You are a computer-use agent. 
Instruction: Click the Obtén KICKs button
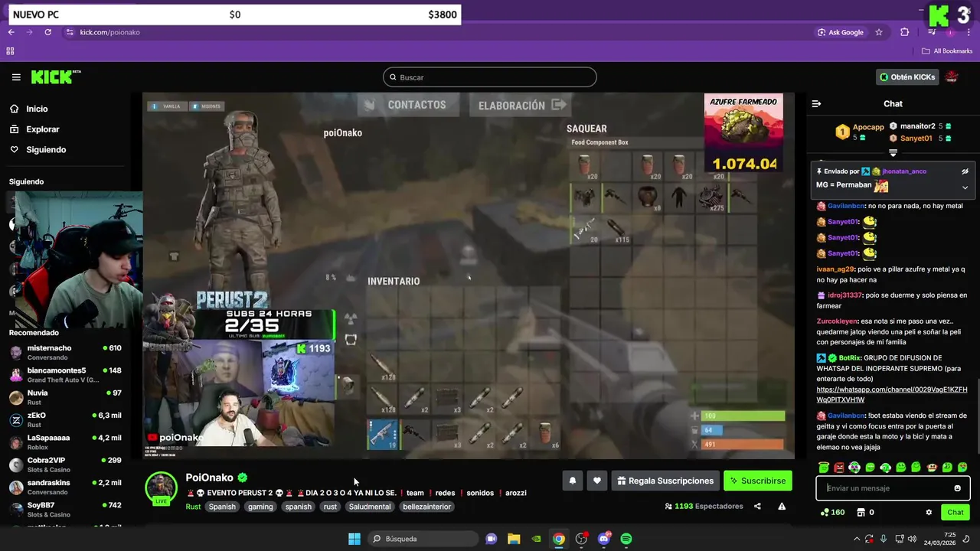[907, 77]
